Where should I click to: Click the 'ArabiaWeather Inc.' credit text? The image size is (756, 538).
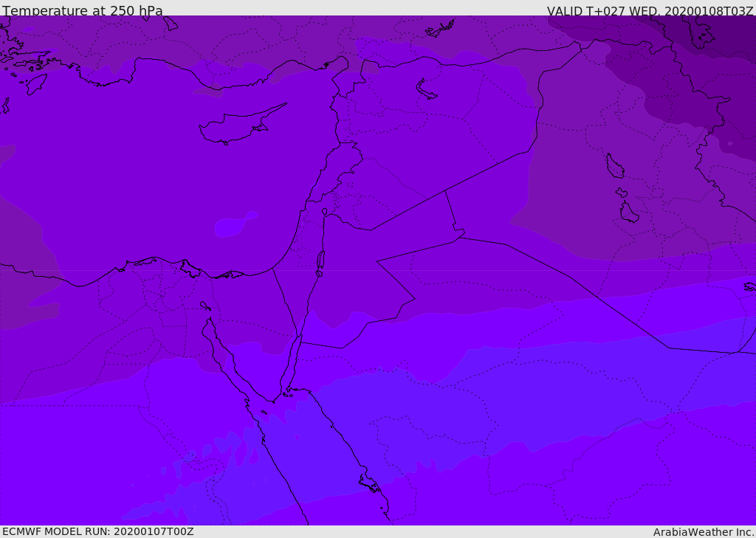[704, 532]
